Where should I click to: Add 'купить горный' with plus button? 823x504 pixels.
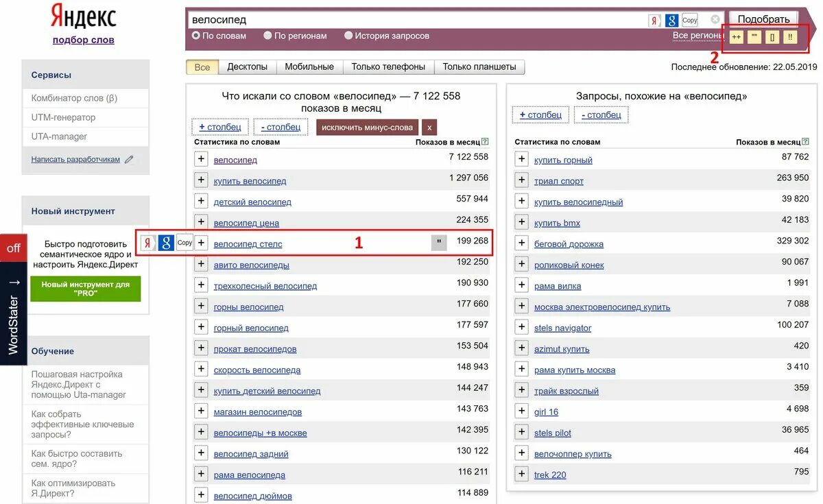tap(522, 159)
